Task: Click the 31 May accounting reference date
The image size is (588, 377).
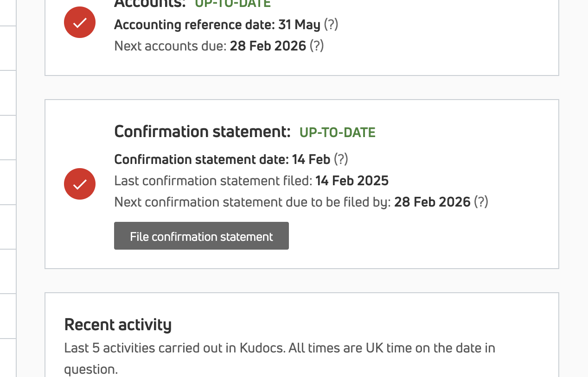Action: coord(299,25)
